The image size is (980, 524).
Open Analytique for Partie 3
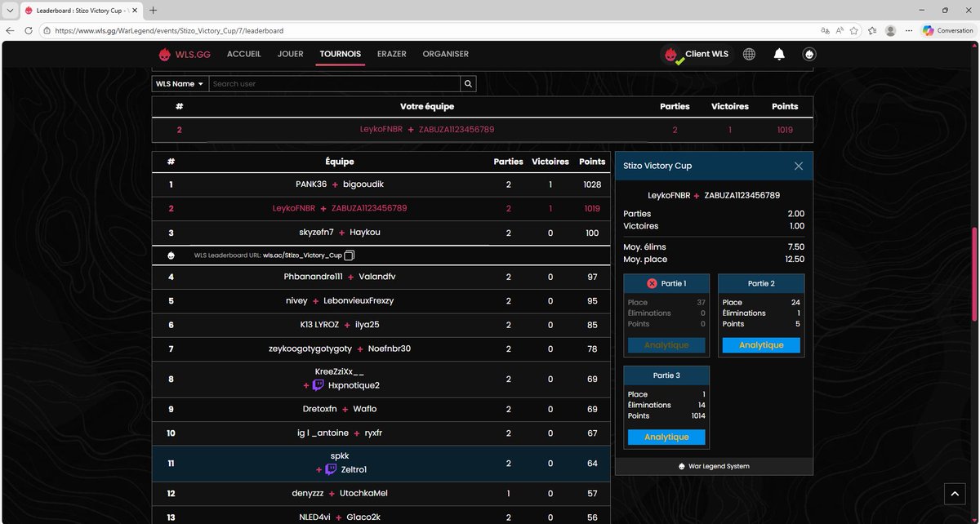point(666,437)
